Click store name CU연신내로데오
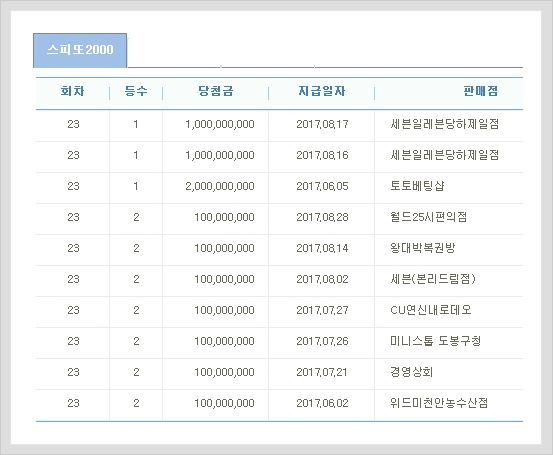The height and width of the screenshot is (455, 553). (x=431, y=310)
